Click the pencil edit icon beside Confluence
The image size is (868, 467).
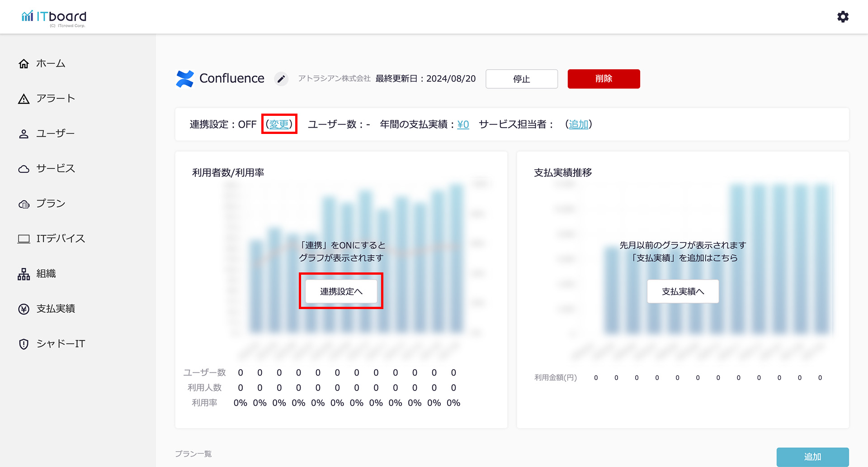pyautogui.click(x=281, y=79)
